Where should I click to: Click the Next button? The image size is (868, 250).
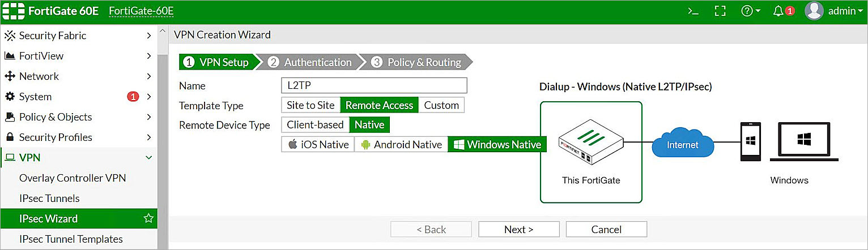point(519,229)
